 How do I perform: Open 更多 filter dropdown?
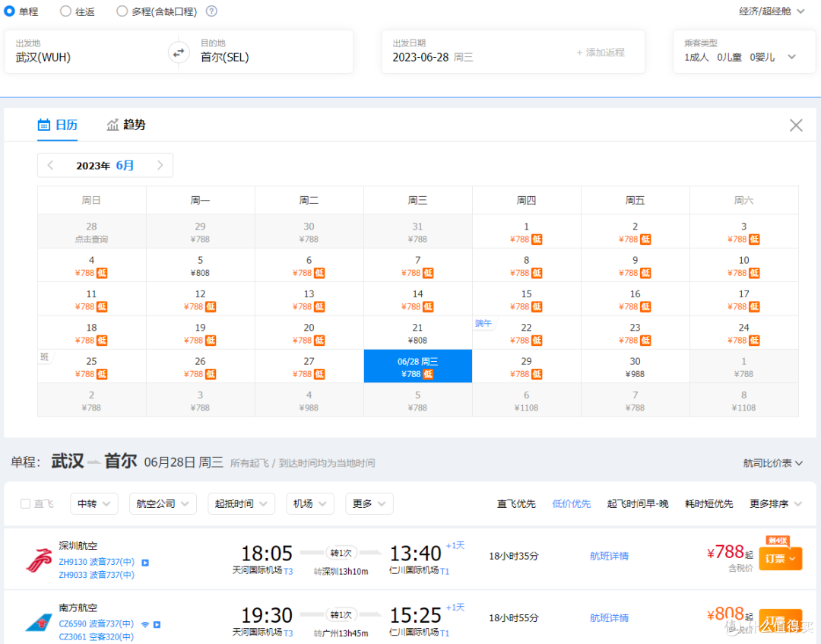pyautogui.click(x=369, y=503)
